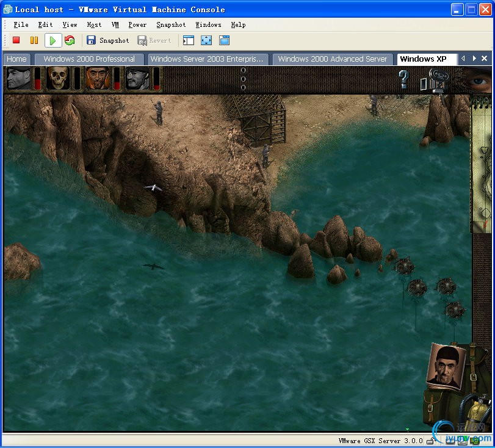This screenshot has height=448, width=495.
Task: Switch to full screen mode icon
Action: click(x=206, y=40)
